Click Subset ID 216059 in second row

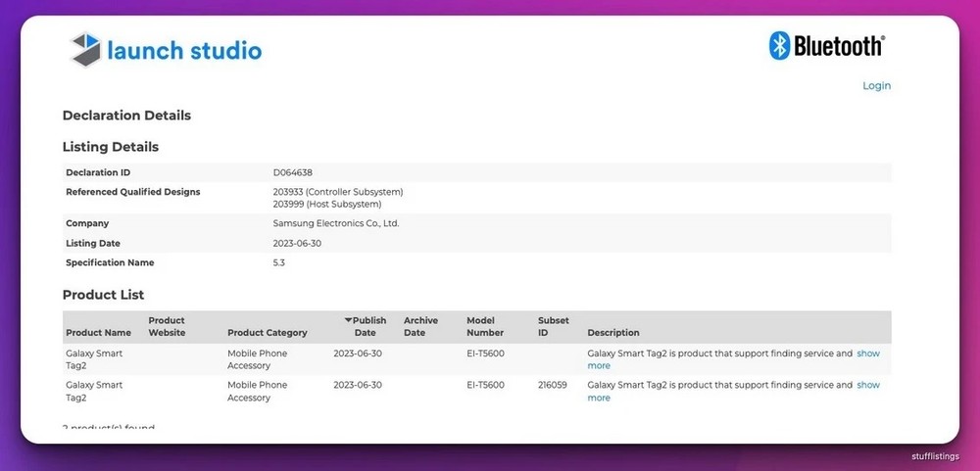(553, 385)
